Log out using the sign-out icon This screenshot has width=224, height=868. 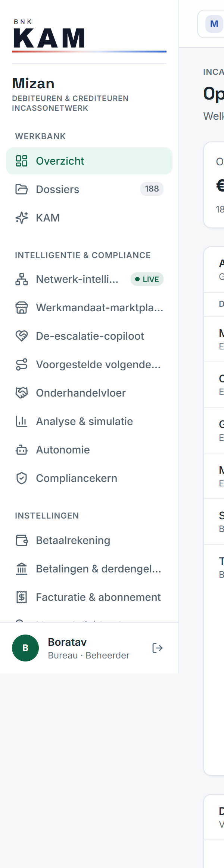[158, 648]
